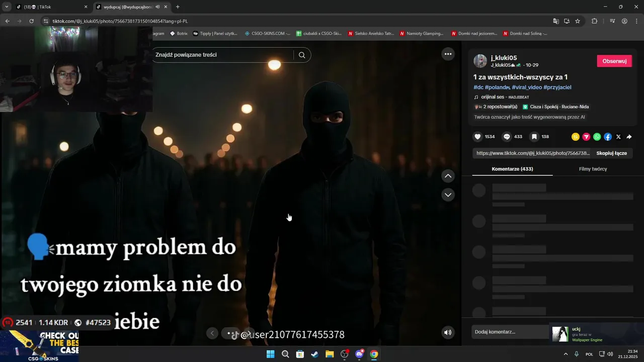Reload the current page

pyautogui.click(x=31, y=21)
